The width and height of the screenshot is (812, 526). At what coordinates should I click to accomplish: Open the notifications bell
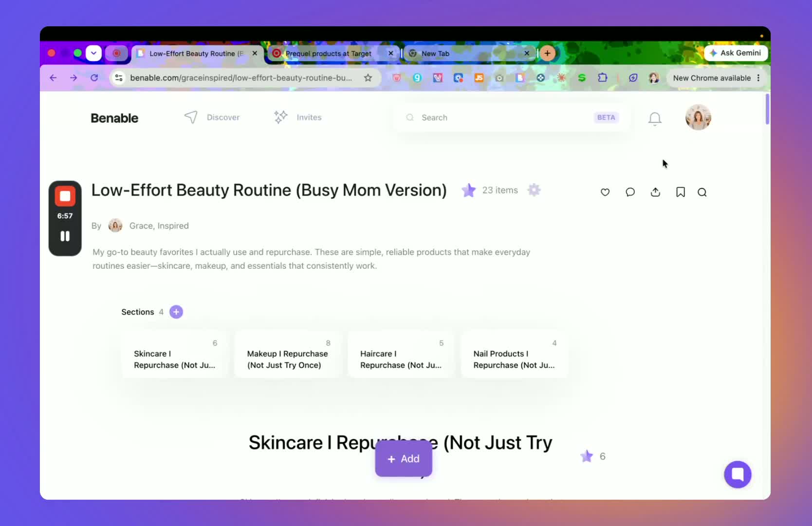655,118
